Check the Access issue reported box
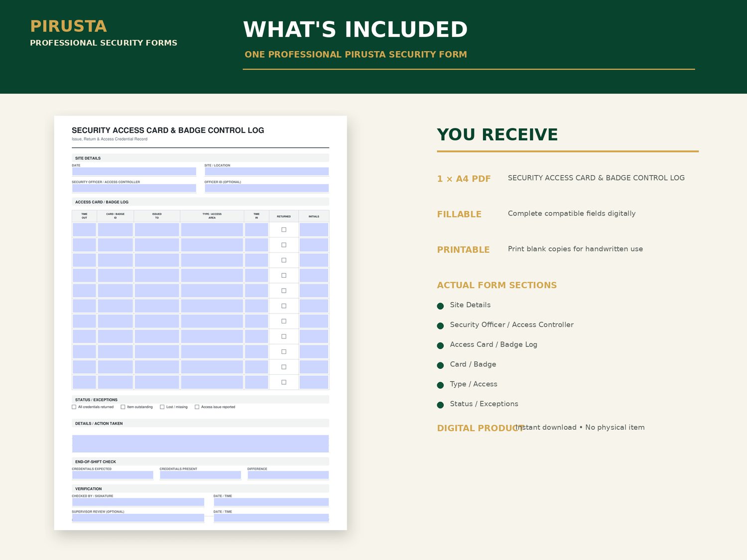This screenshot has height=560, width=747. (x=197, y=407)
